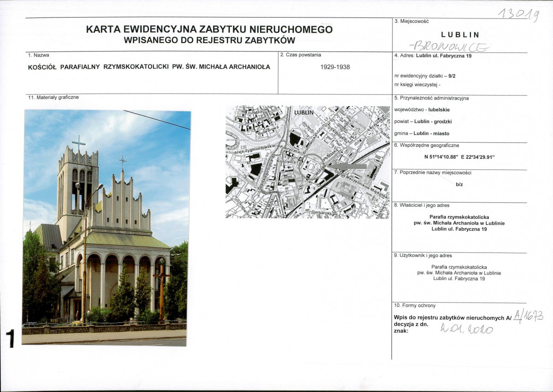Click the '3. Miejscowość' label
This screenshot has height=392, width=553.
pyautogui.click(x=411, y=21)
